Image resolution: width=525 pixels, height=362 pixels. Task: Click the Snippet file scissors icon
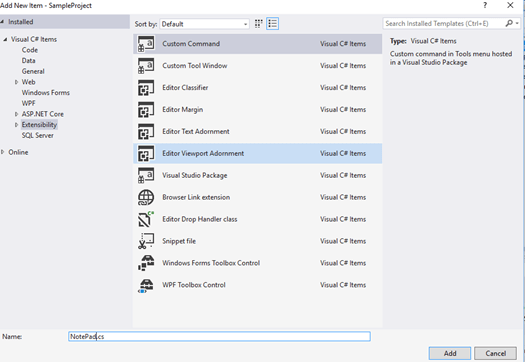coord(146,241)
